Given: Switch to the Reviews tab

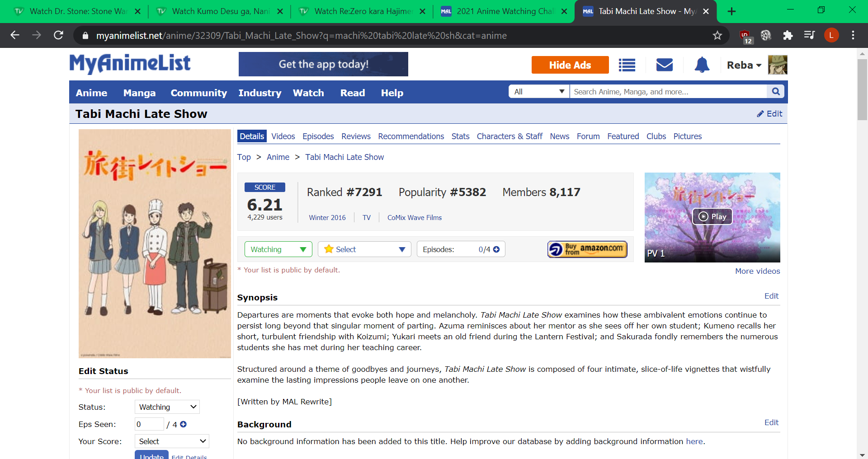Looking at the screenshot, I should coord(356,136).
